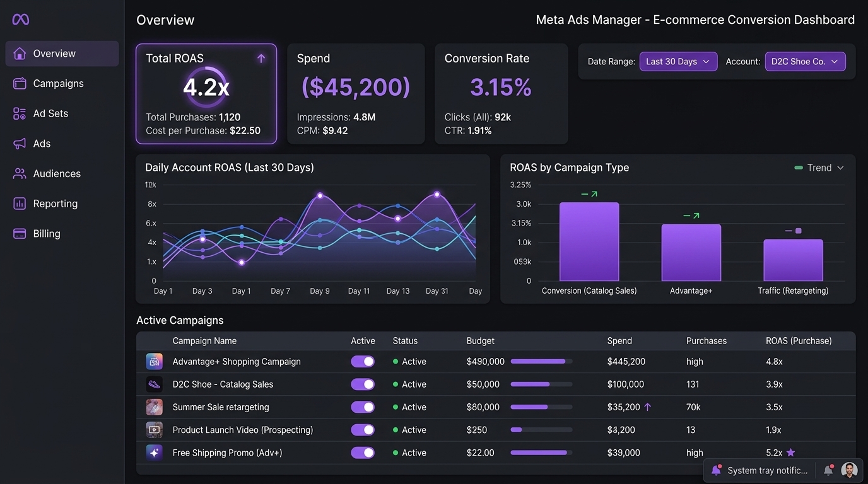Click the notification bell in system tray
Viewport: 868px width, 484px height.
(x=829, y=470)
